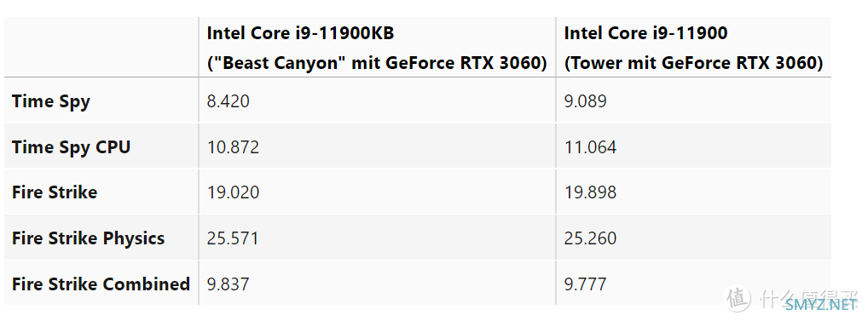Select the Fire Strike Physics row label
Screen dimensions: 868x321
pos(88,238)
